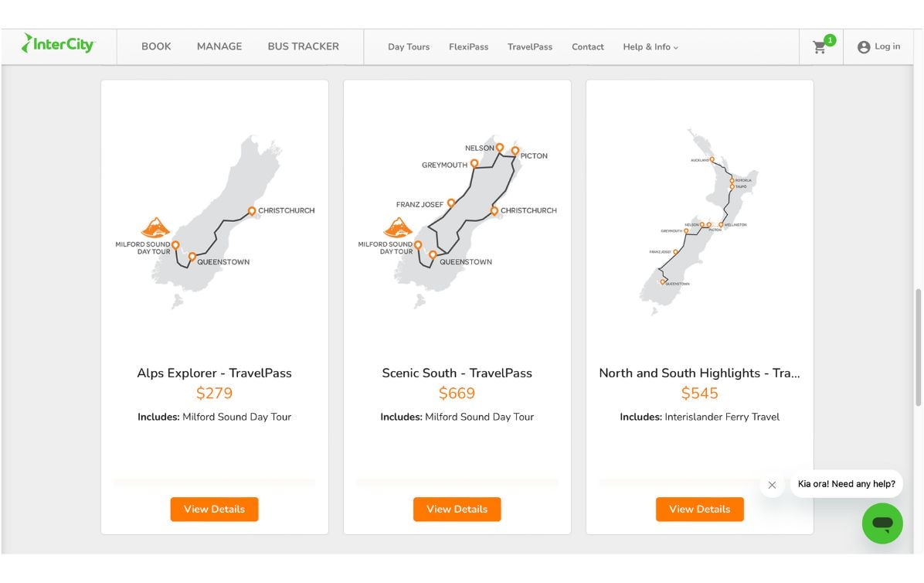Click the page vertical scrollbar thumb
This screenshot has height=583, width=924.
pyautogui.click(x=918, y=347)
